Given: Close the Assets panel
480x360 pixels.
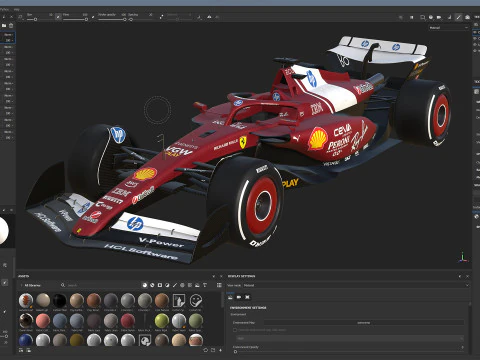Looking at the screenshot, I should [221, 276].
